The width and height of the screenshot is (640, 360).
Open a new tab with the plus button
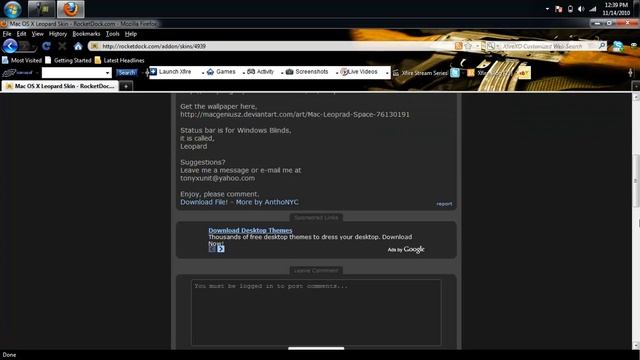coord(126,86)
